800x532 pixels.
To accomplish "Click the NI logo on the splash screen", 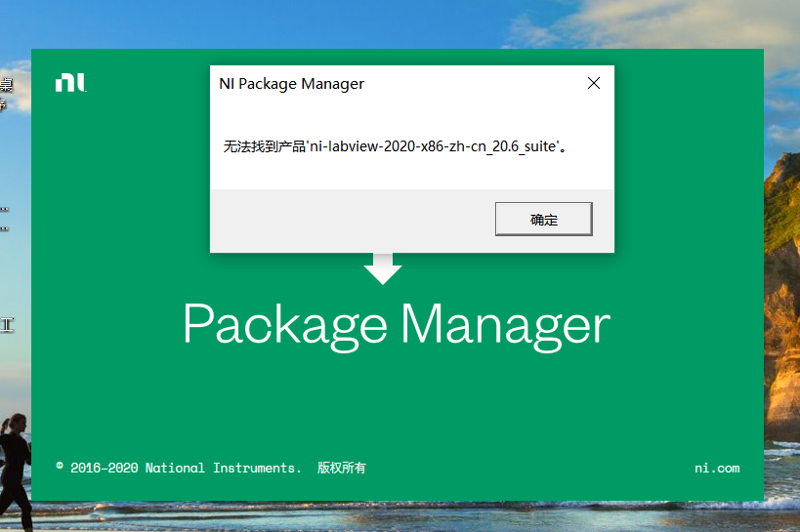I will 71,83.
